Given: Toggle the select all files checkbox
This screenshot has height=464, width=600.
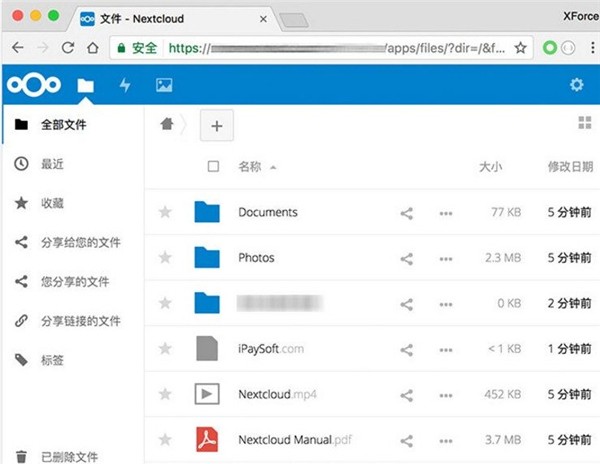Looking at the screenshot, I should point(213,166).
